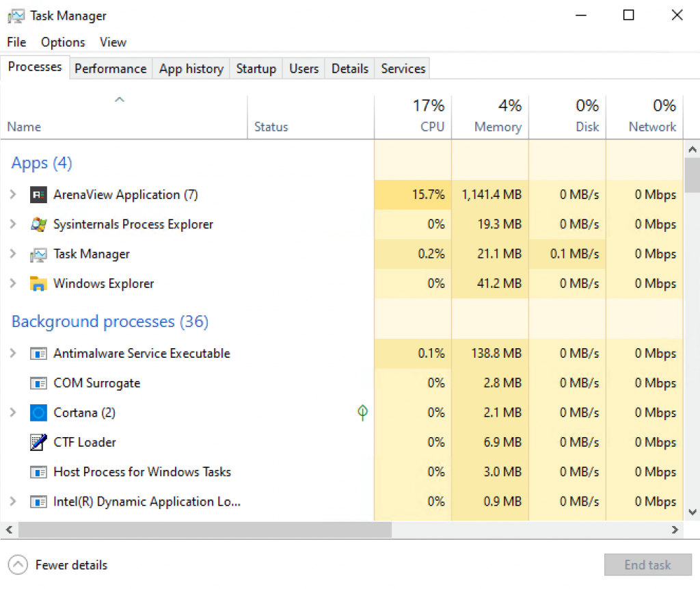Expand the Cortana process group

13,413
